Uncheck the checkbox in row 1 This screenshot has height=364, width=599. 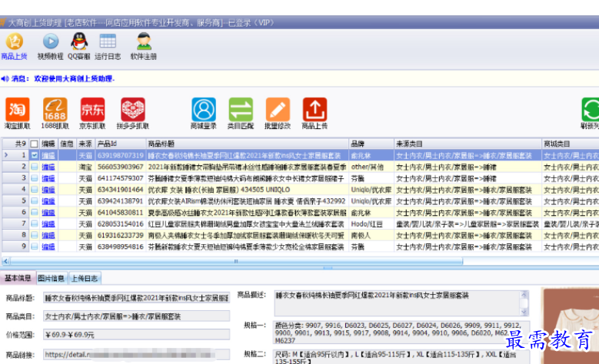coord(35,155)
